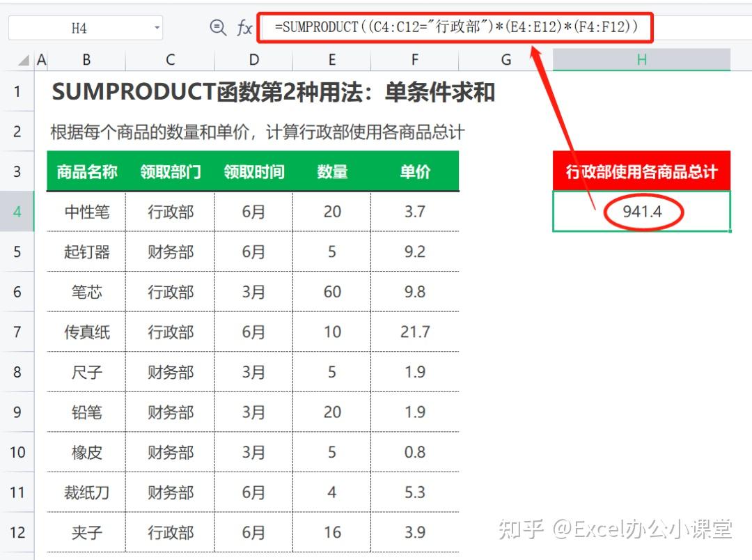Click the 数量 header cell
This screenshot has width=752, height=560.
pyautogui.click(x=332, y=171)
